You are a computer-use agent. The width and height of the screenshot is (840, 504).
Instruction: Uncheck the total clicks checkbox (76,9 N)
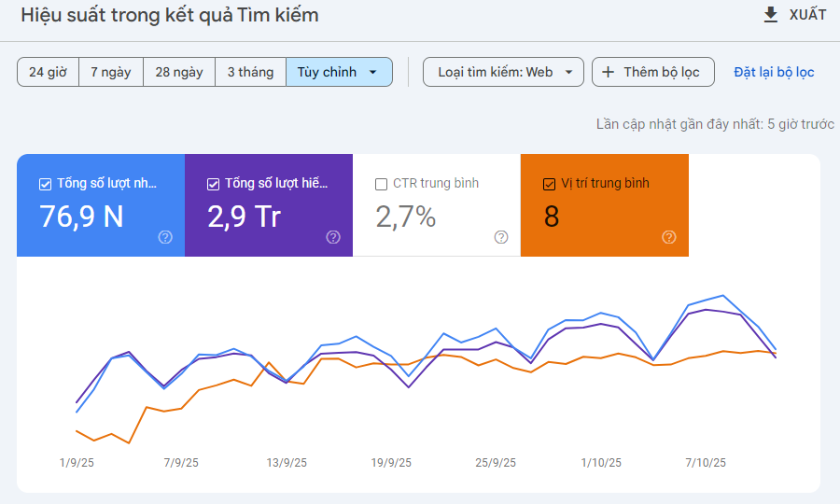[x=45, y=184]
